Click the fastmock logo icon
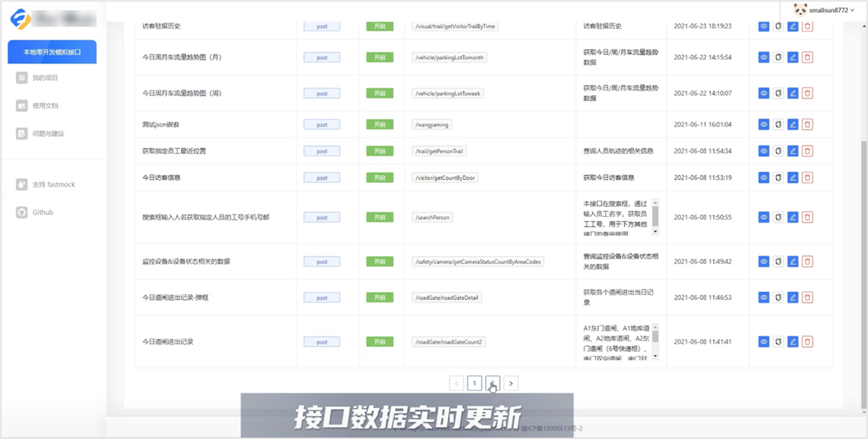Viewport: 868px width, 439px height. pyautogui.click(x=20, y=19)
